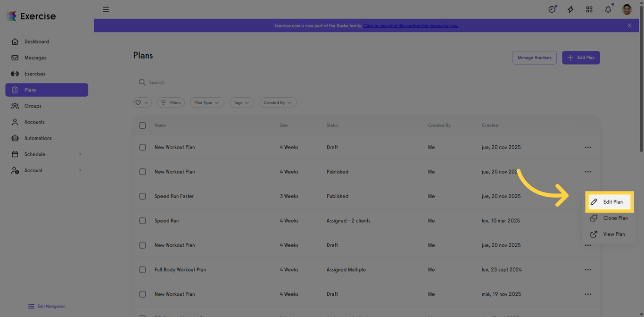Select all plans using the header checkbox
The width and height of the screenshot is (644, 317).
[x=142, y=125]
